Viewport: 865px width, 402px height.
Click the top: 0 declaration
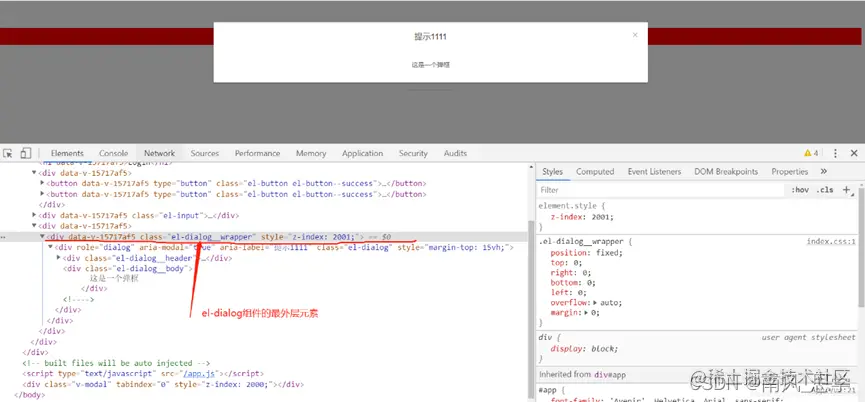point(569,262)
